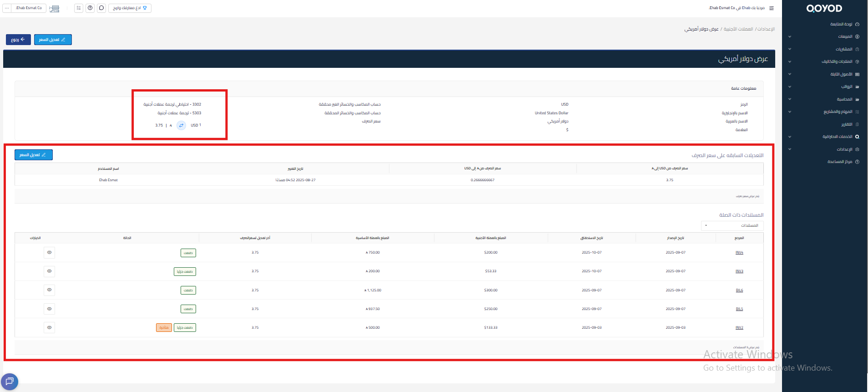Open the INV2 reference link
Viewport: 868px width, 392px height.
tap(739, 327)
